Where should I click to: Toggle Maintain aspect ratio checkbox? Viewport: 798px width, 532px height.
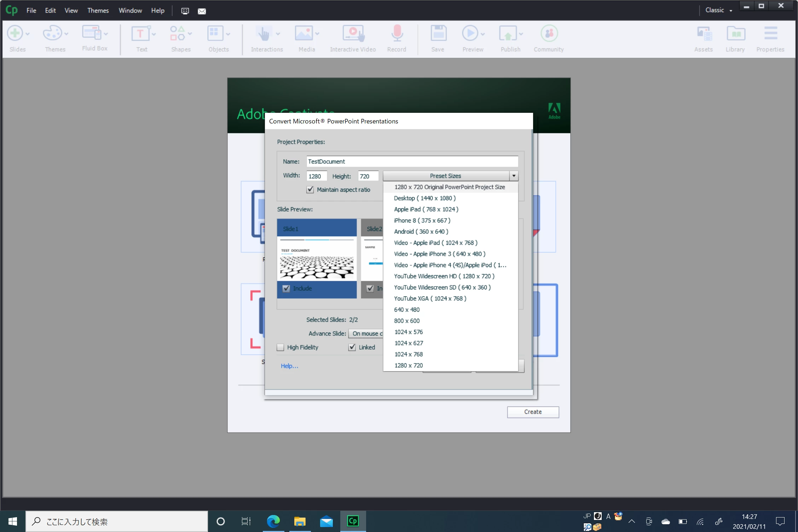310,190
